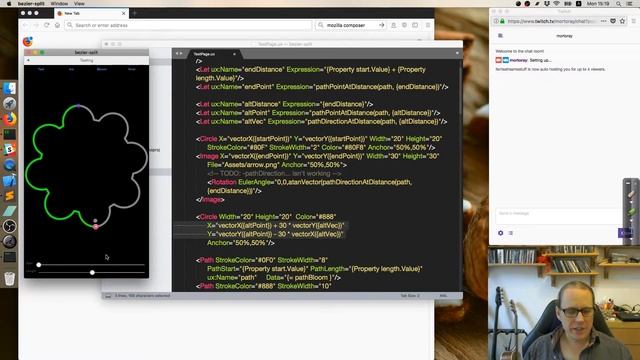Image resolution: width=640 pixels, height=360 pixels.
Task: Click the Tab Size setting in status bar
Action: 409,296
